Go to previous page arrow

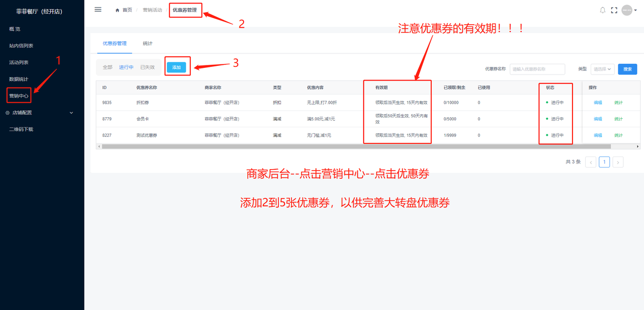click(591, 162)
